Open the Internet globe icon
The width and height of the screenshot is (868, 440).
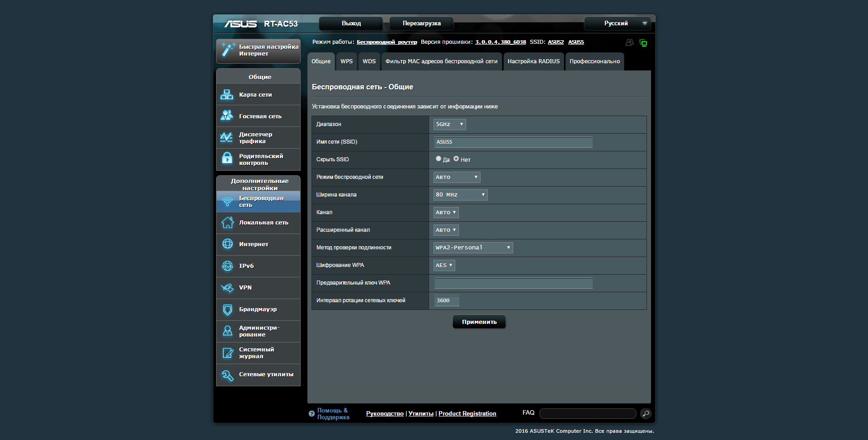(227, 244)
